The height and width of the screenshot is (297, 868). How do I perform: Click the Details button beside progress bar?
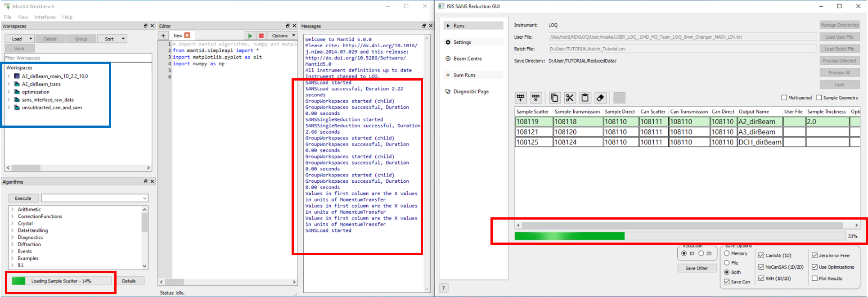[129, 281]
